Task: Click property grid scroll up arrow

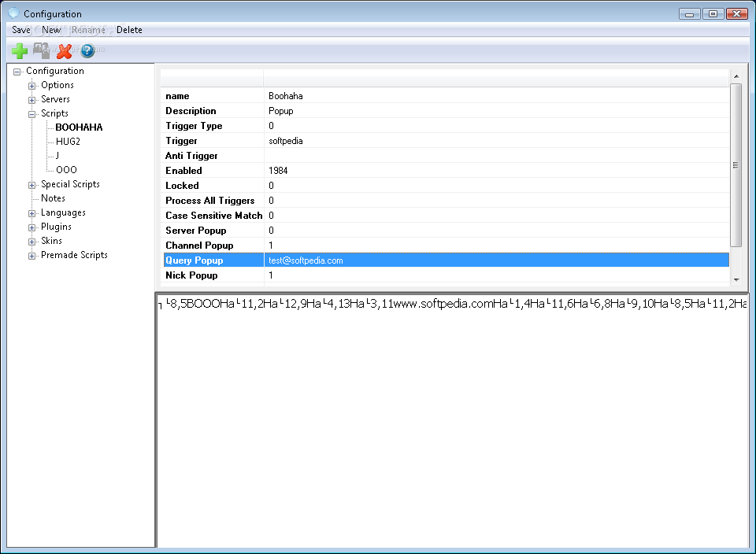Action: 736,76
